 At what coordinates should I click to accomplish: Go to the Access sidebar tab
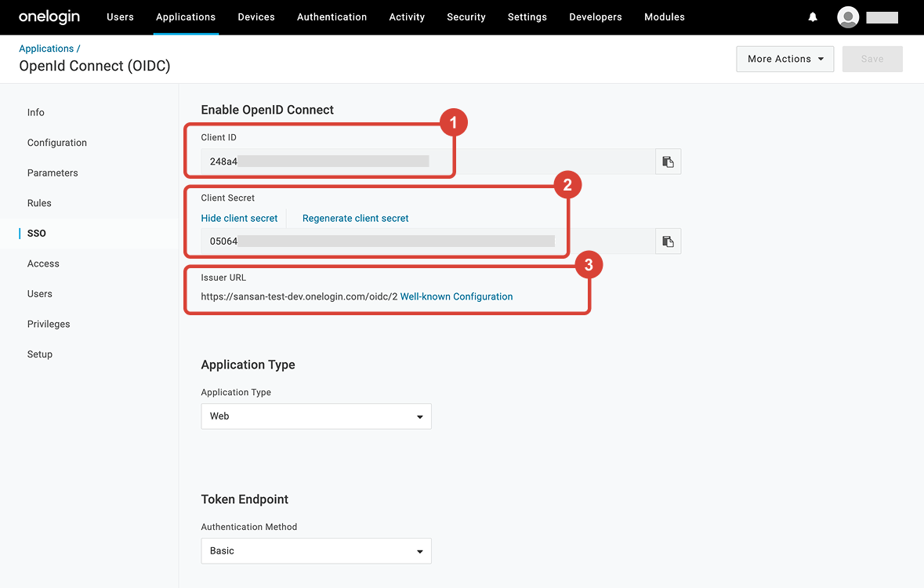[43, 263]
